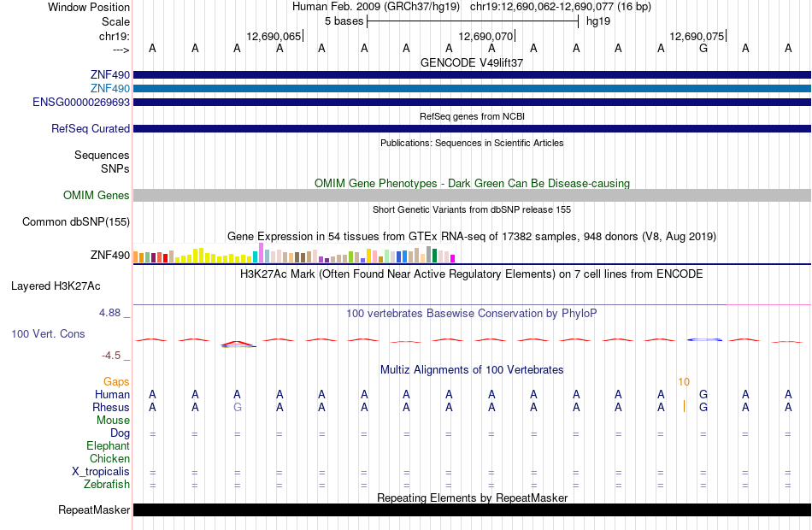812x530 pixels.
Task: Click the ZNF490 GTEx expression label
Action: [x=109, y=255]
